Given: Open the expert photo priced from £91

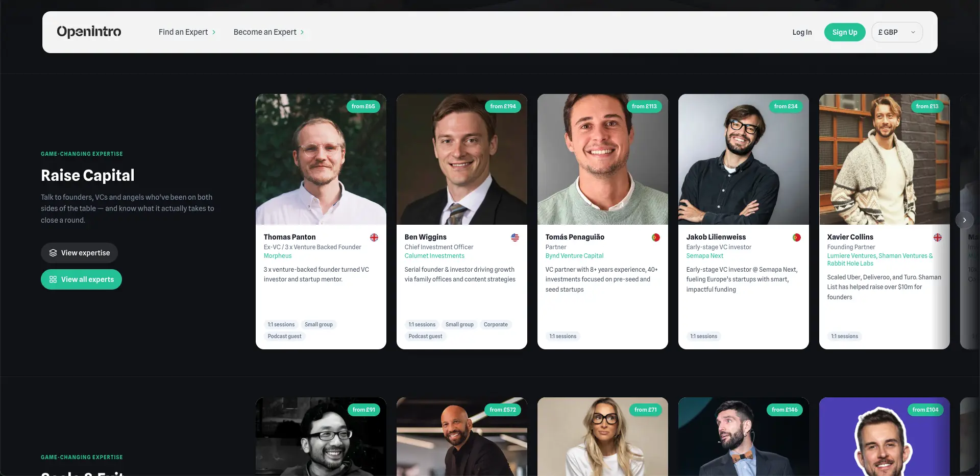Looking at the screenshot, I should coord(321,437).
